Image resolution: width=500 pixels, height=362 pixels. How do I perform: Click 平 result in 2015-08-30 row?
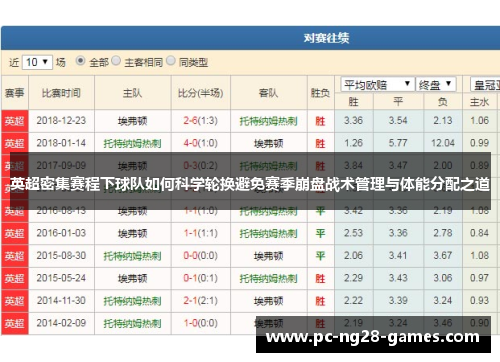[x=320, y=256]
